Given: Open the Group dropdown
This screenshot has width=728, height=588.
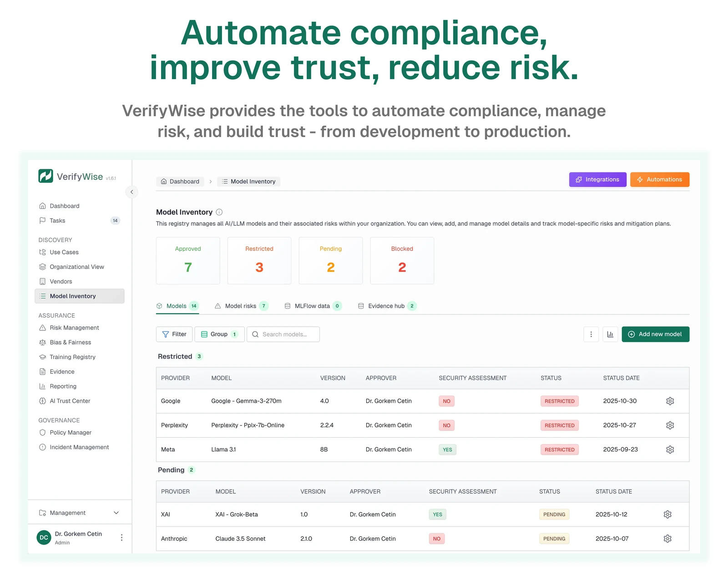Looking at the screenshot, I should [x=219, y=334].
